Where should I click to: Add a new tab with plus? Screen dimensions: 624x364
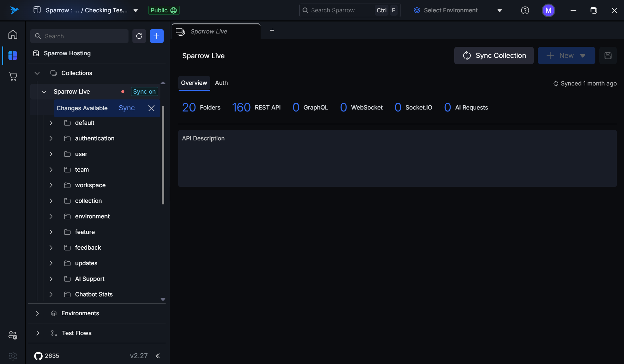click(272, 30)
